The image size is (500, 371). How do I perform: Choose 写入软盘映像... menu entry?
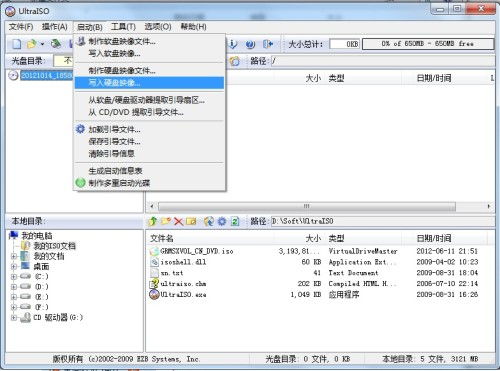(x=149, y=53)
